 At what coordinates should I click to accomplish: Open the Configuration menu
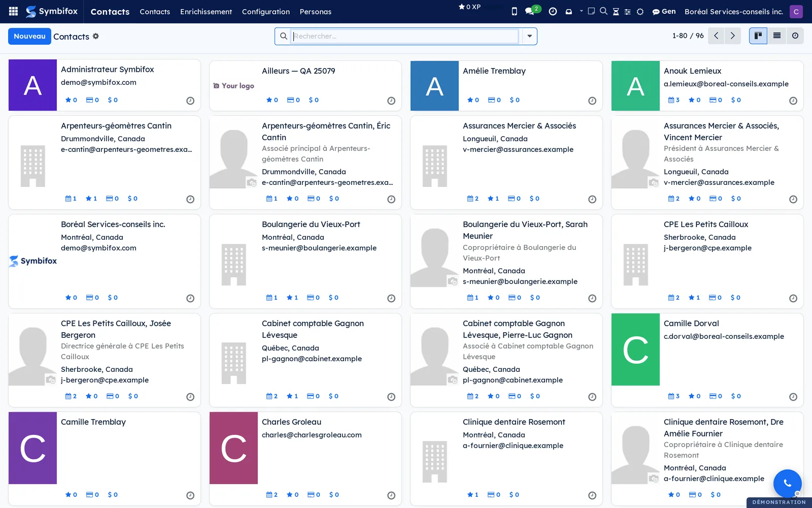click(x=266, y=11)
